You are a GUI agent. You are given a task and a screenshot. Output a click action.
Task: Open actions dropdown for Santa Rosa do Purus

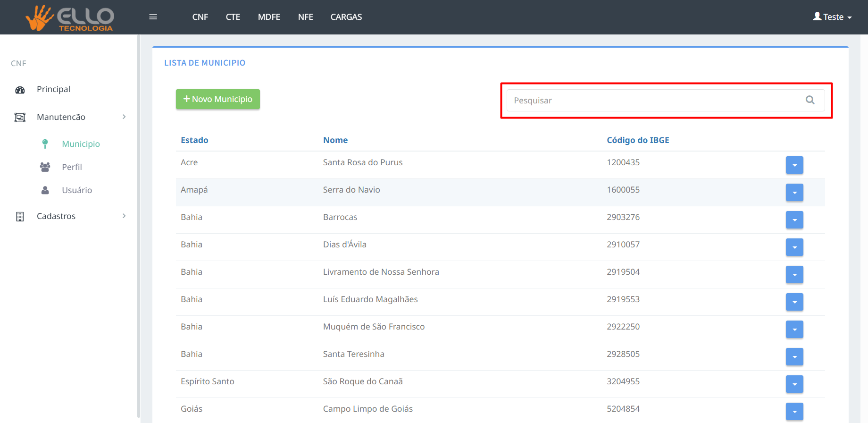point(794,165)
